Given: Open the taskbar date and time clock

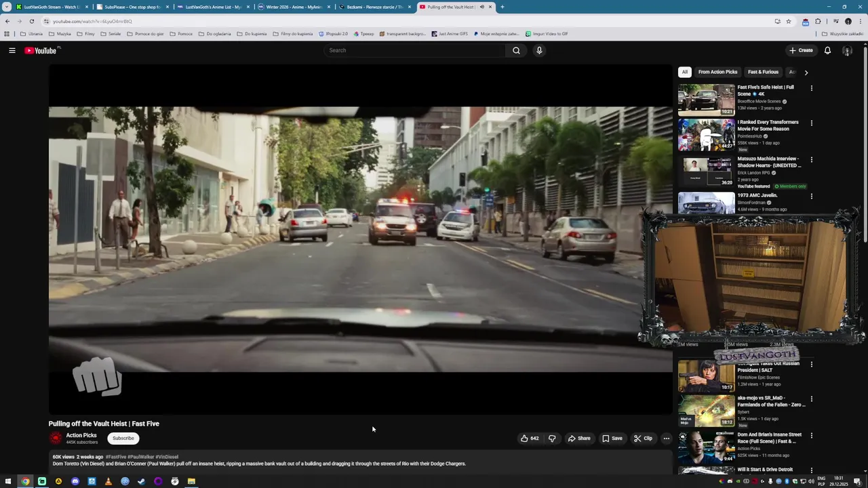Looking at the screenshot, I should [838, 481].
